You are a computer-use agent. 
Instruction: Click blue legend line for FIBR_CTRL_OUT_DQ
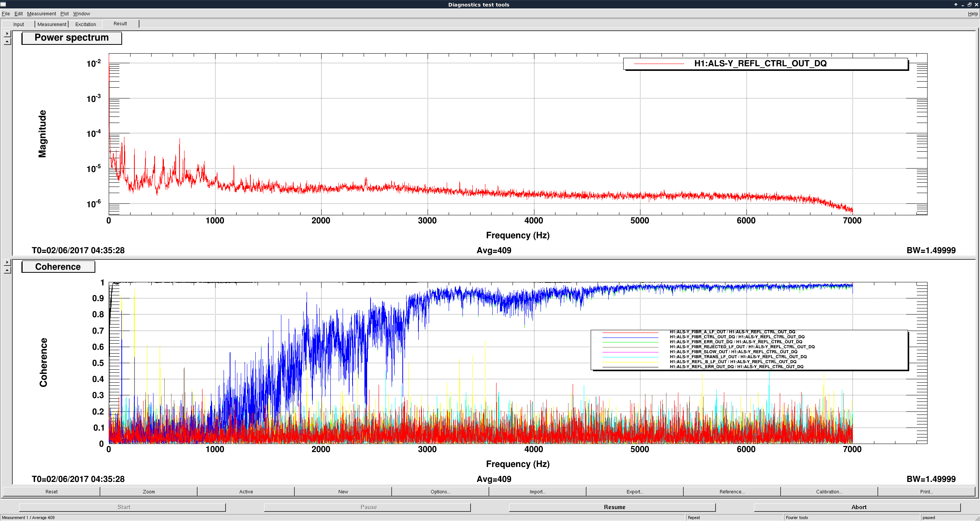(x=630, y=337)
